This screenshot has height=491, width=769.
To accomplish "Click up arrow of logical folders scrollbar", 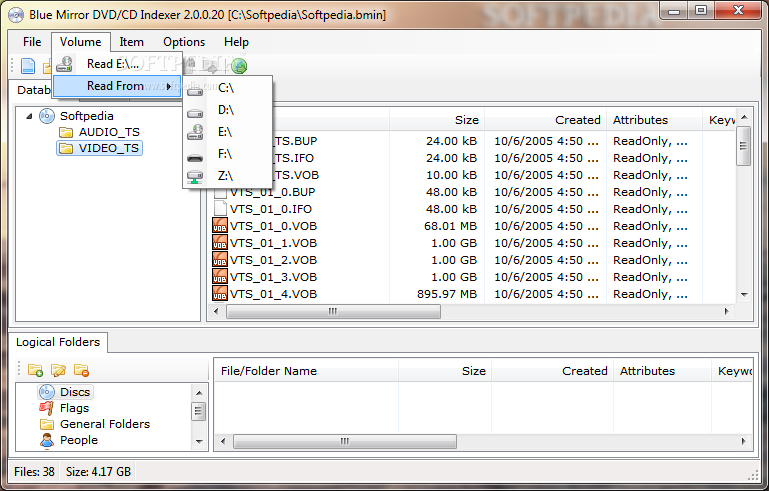I will tap(199, 393).
